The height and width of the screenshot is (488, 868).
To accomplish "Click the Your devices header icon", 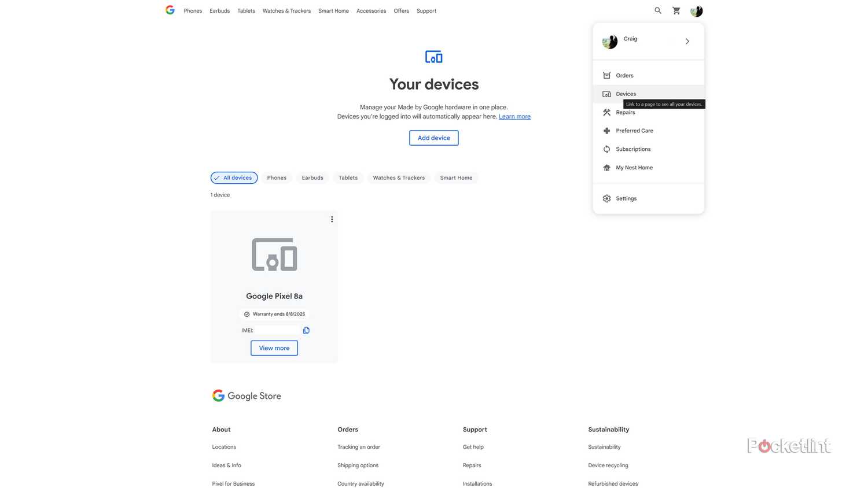I will click(x=434, y=57).
